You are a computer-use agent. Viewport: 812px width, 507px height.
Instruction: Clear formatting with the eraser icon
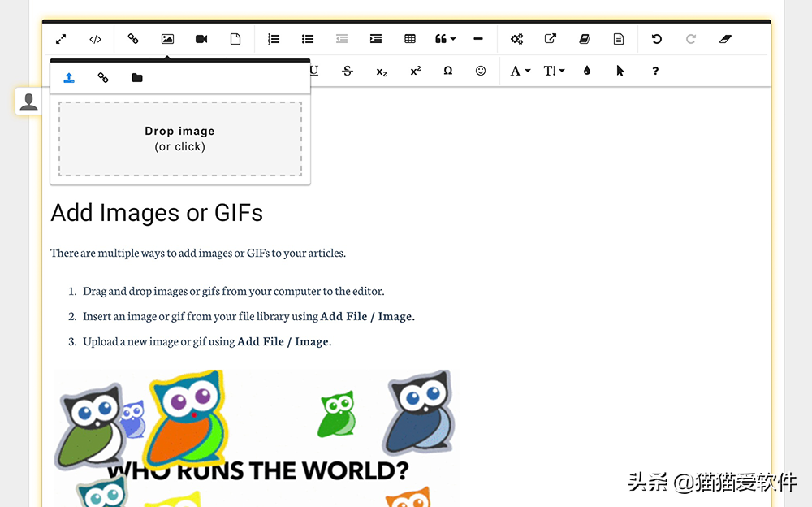(x=725, y=39)
